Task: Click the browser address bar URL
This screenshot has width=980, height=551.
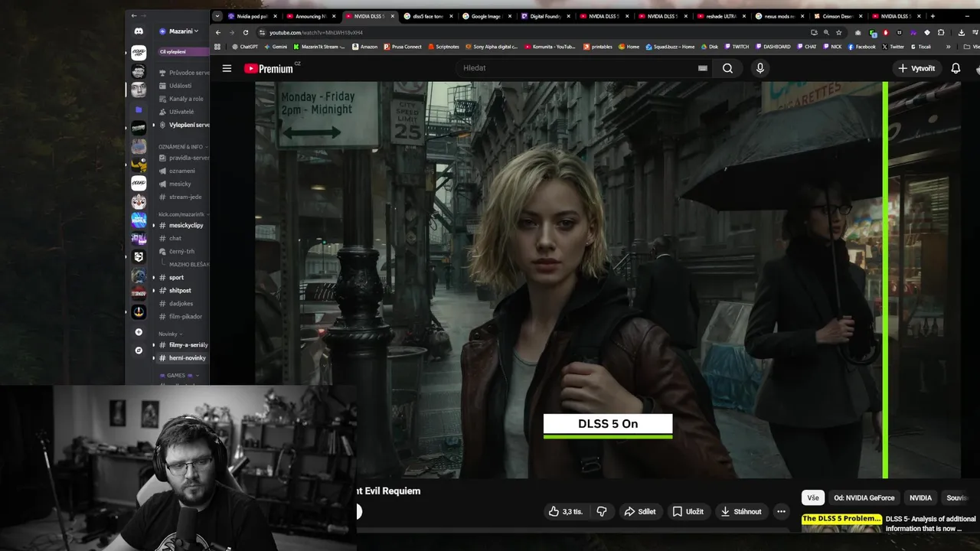Action: [x=316, y=32]
